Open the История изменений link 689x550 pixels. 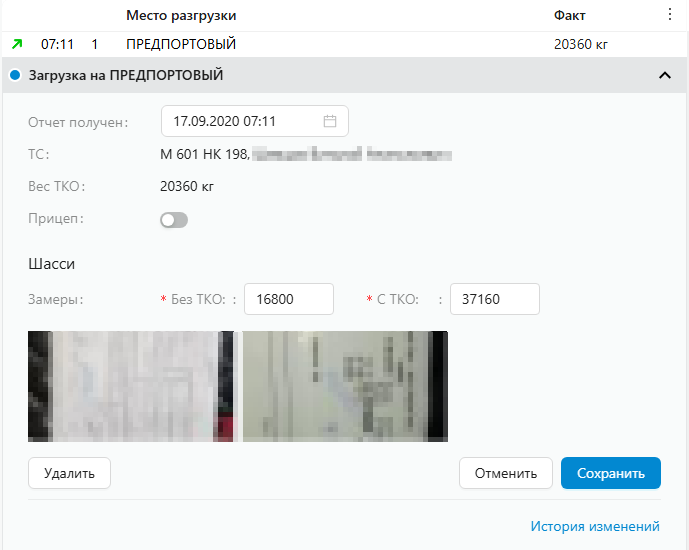tap(595, 526)
